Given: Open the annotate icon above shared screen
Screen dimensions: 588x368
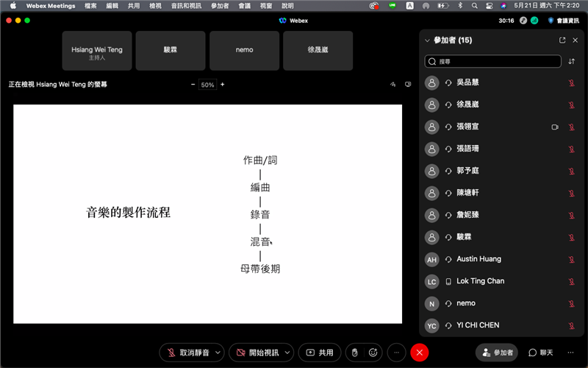Looking at the screenshot, I should [393, 85].
